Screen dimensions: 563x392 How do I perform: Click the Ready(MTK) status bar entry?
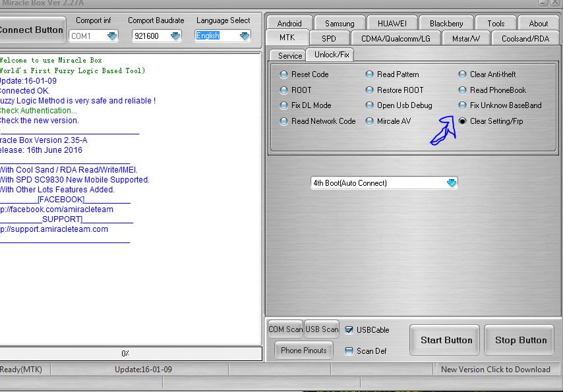coord(21,370)
